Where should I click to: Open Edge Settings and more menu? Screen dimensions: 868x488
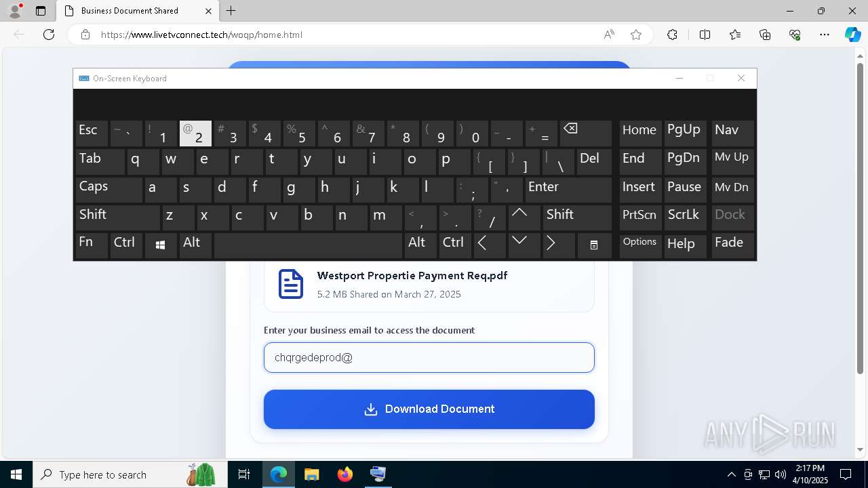click(x=825, y=35)
